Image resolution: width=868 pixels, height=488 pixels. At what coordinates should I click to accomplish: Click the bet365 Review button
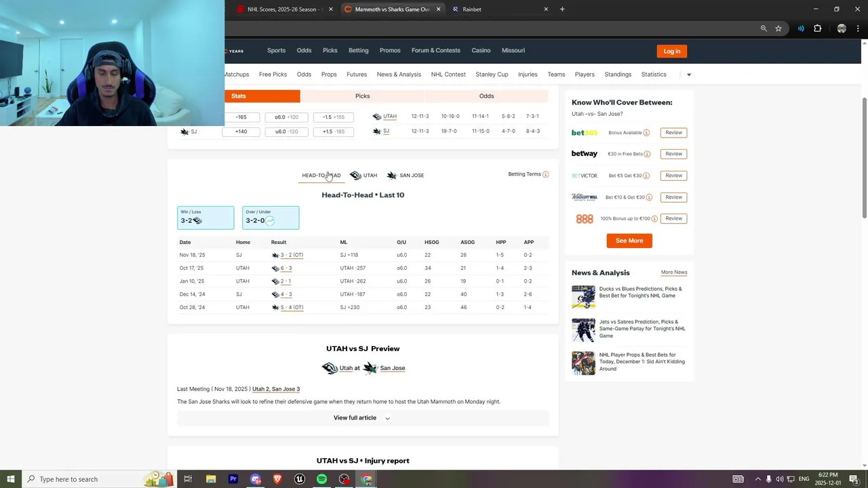673,133
